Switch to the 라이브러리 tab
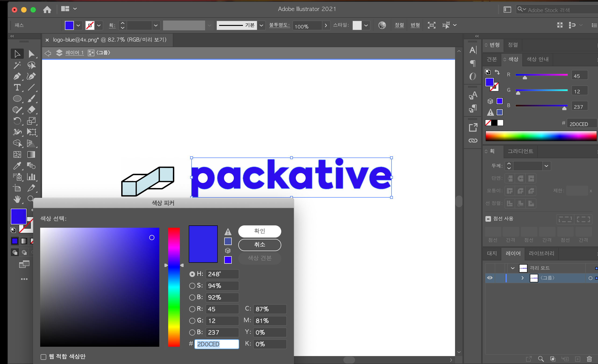 541,253
